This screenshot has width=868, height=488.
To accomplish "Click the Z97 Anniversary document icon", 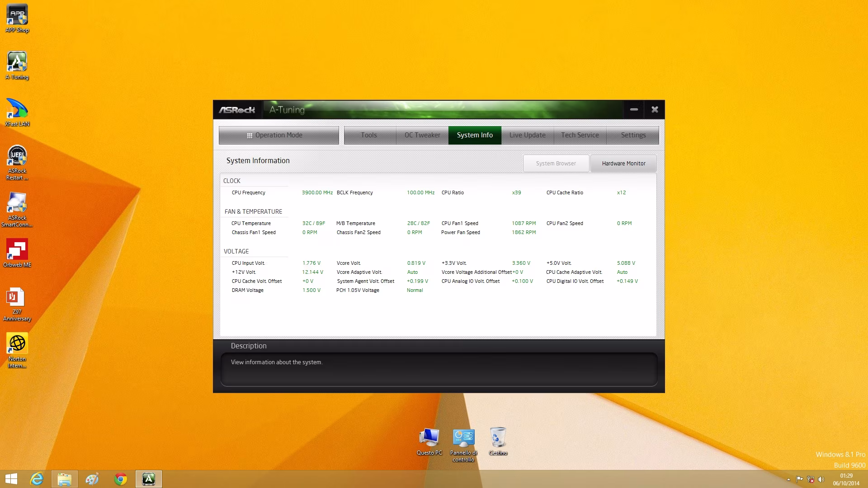I will [17, 304].
